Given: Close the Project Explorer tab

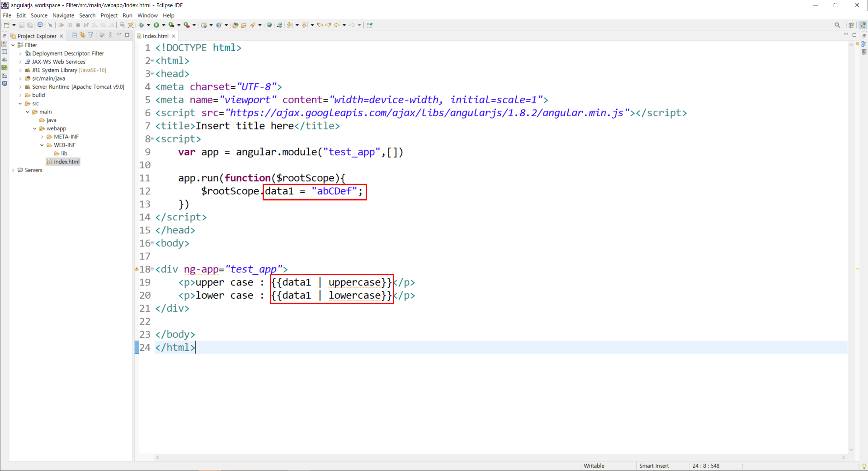Looking at the screenshot, I should point(61,36).
